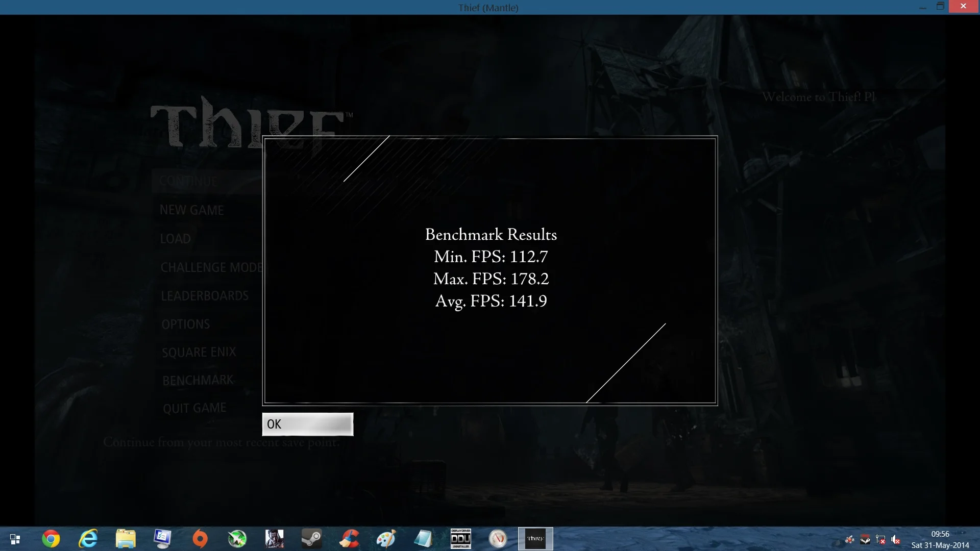Viewport: 980px width, 551px height.
Task: Launch Steam from the taskbar
Action: (x=311, y=539)
